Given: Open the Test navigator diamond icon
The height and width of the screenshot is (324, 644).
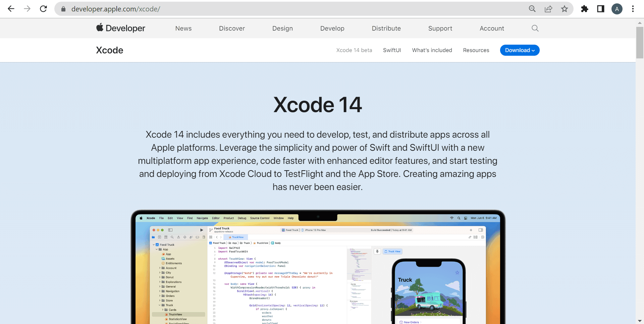Looking at the screenshot, I should [x=185, y=237].
